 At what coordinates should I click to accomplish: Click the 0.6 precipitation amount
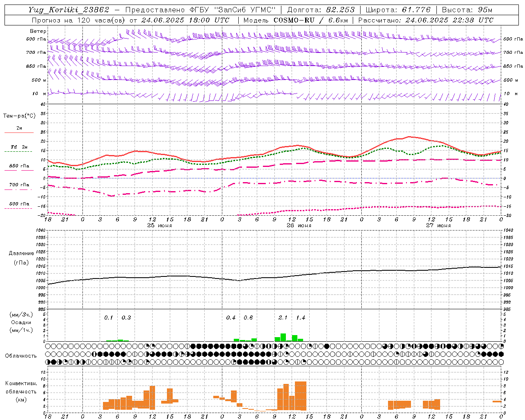(249, 318)
